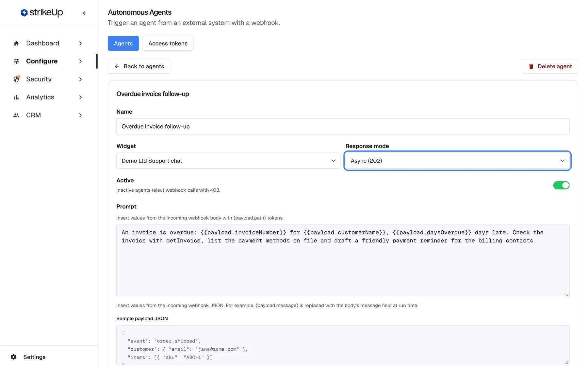This screenshot has width=588, height=368.
Task: Open the Response mode dropdown
Action: (x=457, y=161)
